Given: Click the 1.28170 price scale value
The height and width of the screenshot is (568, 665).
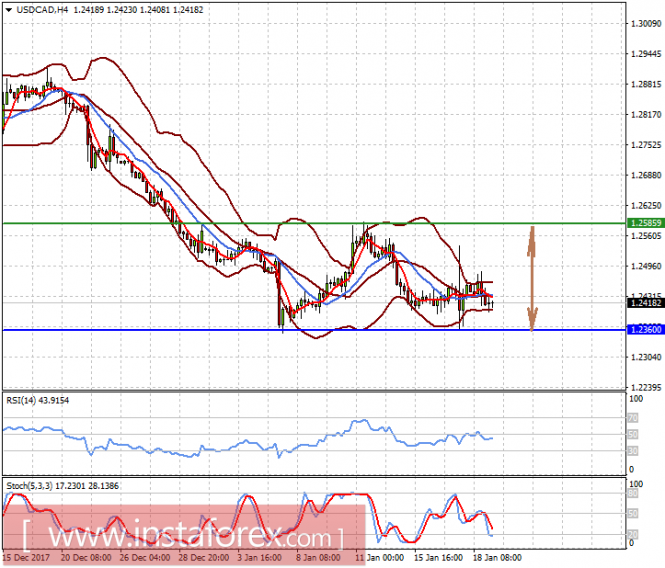Looking at the screenshot, I should click(x=646, y=115).
